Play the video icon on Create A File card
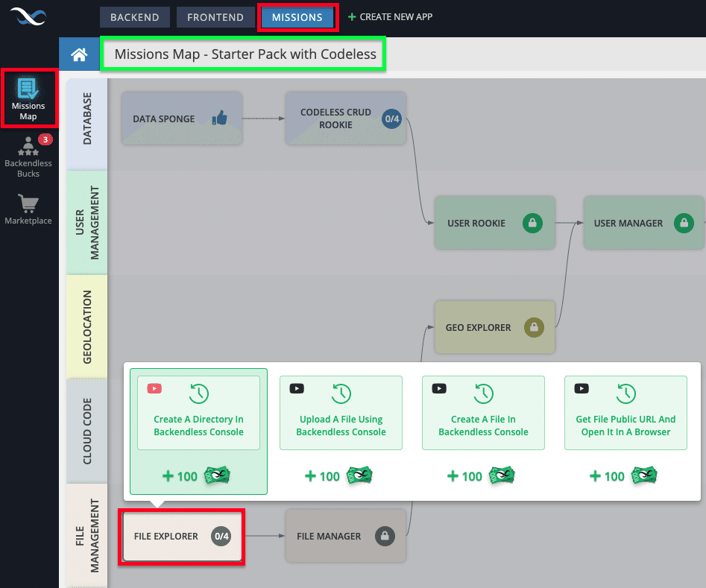706x588 pixels. (x=439, y=388)
